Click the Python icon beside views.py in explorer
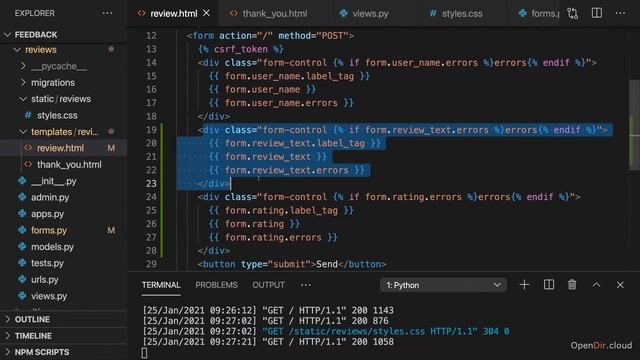The image size is (640, 360). (22, 296)
